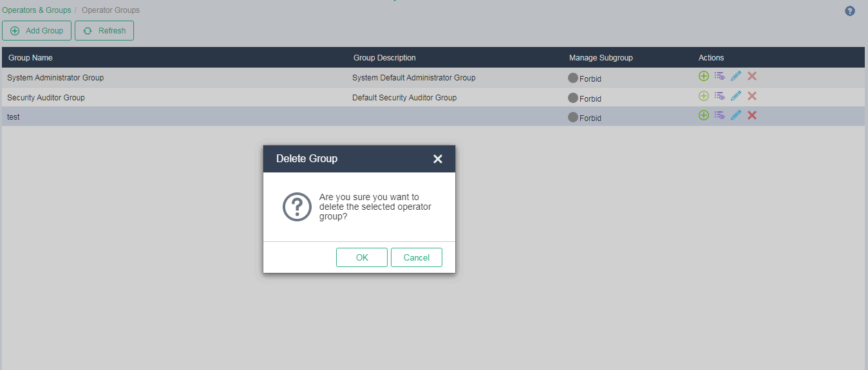Click the Add Group button
Screen dimensions: 868x370
(x=37, y=30)
